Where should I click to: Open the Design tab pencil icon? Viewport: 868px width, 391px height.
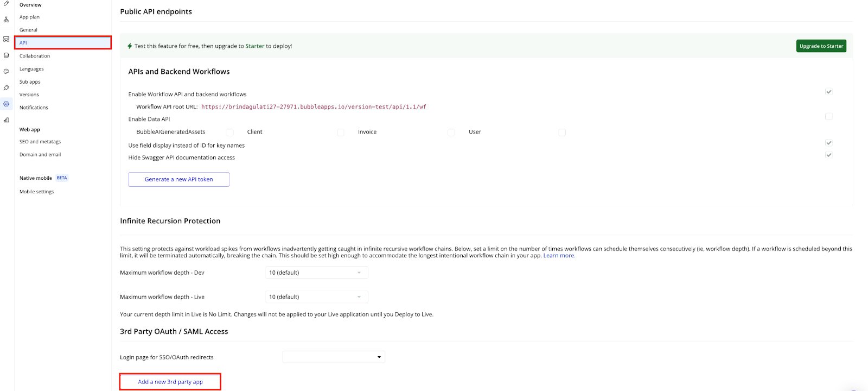(x=6, y=4)
